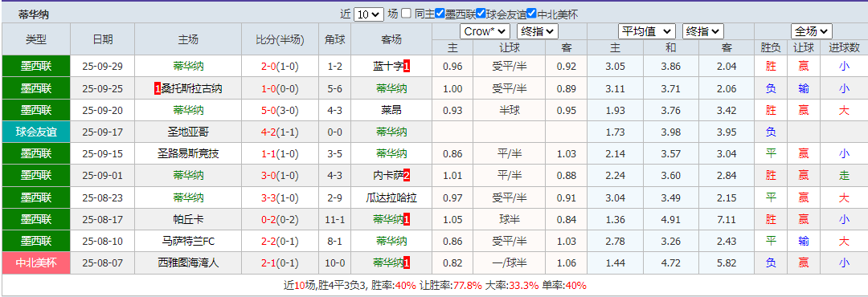The width and height of the screenshot is (868, 297).
Task: Open the 3-3 score on 25-08-23
Action: 269,197
